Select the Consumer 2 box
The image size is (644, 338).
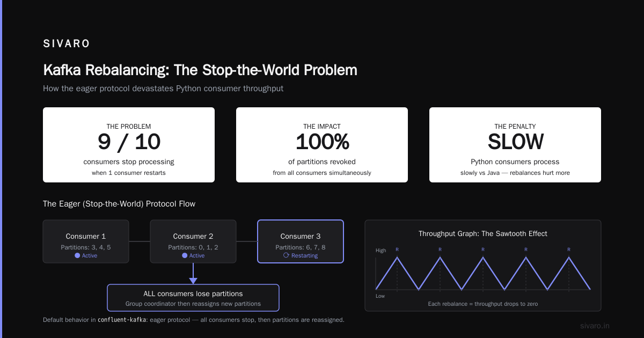click(x=193, y=241)
